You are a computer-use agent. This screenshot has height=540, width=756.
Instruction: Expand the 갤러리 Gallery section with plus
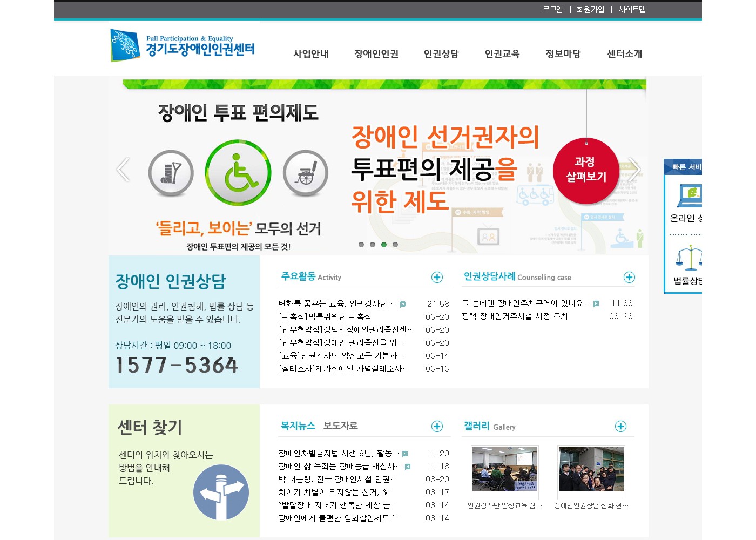click(x=620, y=427)
